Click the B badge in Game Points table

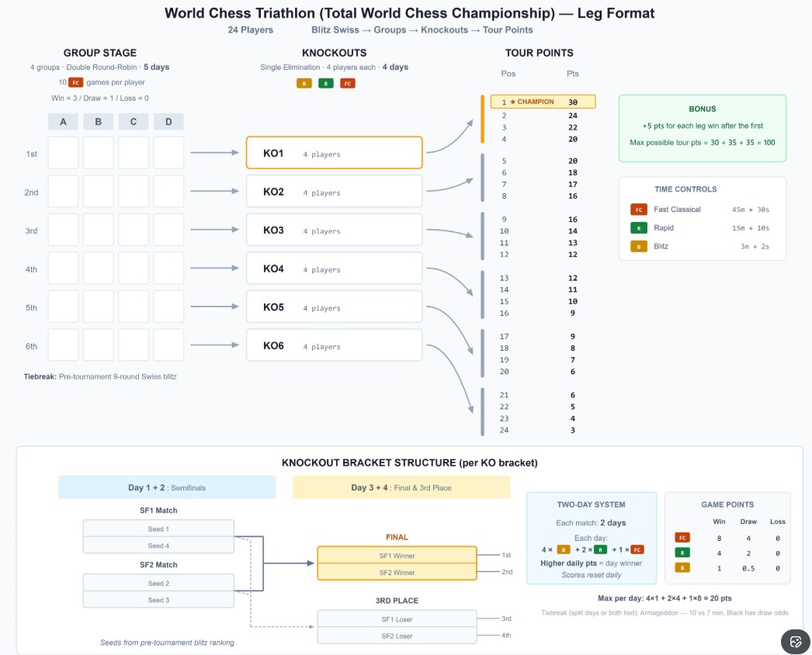click(682, 567)
